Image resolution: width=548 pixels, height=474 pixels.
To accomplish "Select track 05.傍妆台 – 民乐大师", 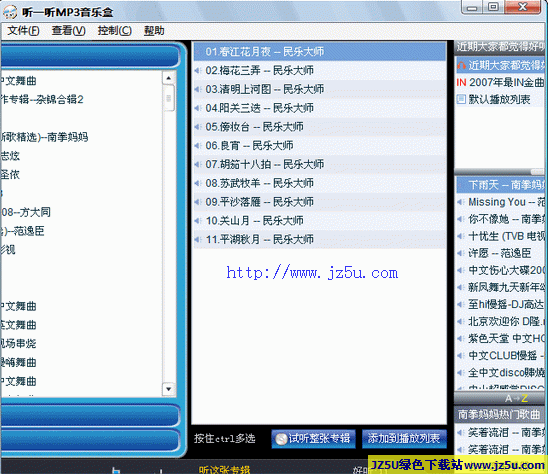I will tap(320, 127).
